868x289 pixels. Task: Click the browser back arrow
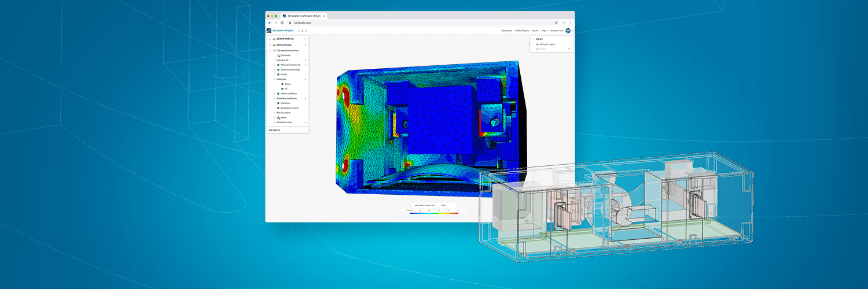coord(270,23)
